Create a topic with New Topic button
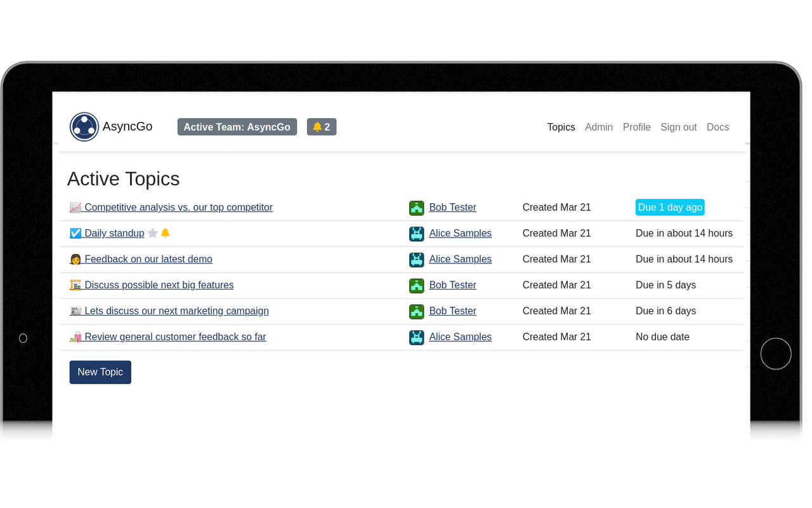Image resolution: width=812 pixels, height=508 pixels. [x=100, y=372]
